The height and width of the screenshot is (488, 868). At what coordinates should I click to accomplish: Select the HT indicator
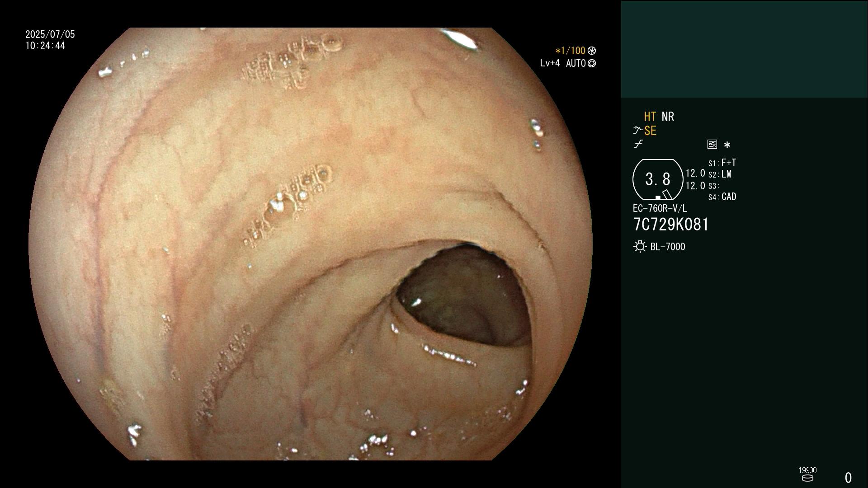650,117
